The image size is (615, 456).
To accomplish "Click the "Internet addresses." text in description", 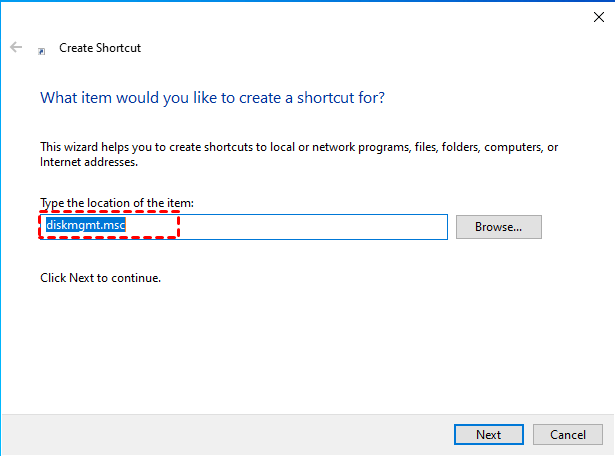I will [x=88, y=161].
